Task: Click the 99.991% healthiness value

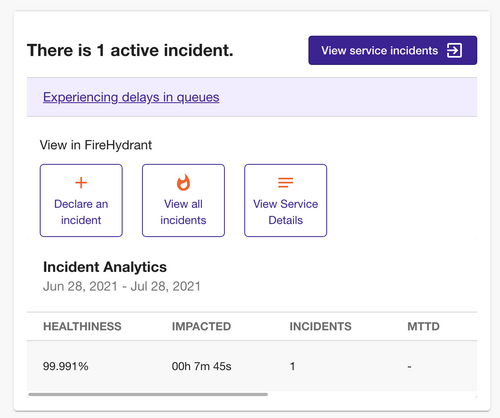Action: (66, 366)
